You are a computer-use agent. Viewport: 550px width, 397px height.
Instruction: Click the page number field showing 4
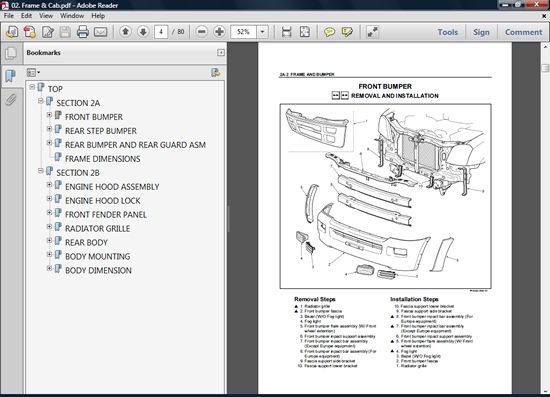point(161,32)
